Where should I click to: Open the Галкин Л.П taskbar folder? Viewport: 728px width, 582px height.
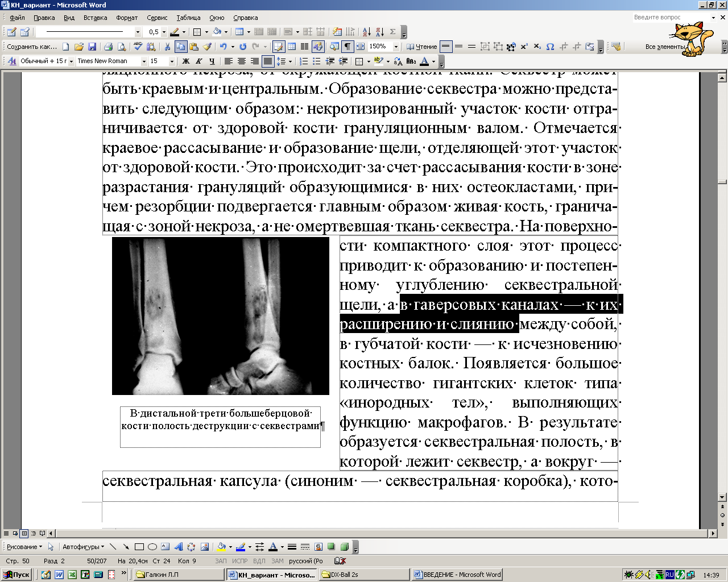[x=179, y=575]
